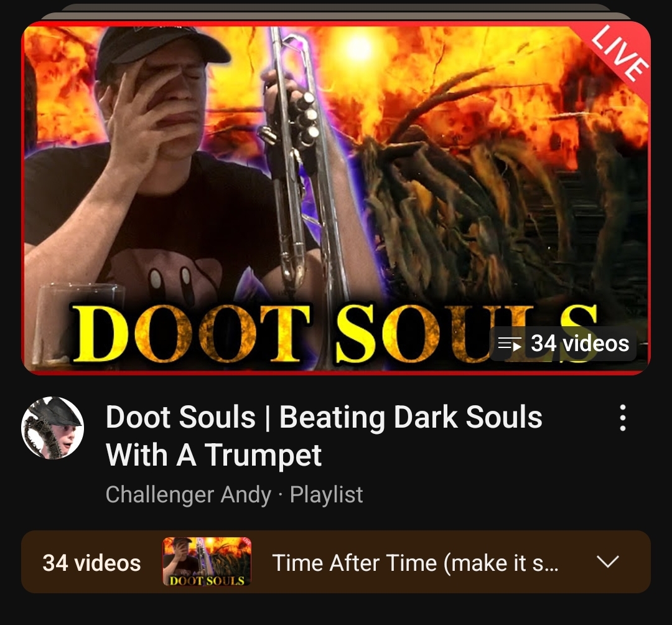Select 'Time After Time (make it s...' video entry
Screen dimensions: 672x625
(415, 563)
